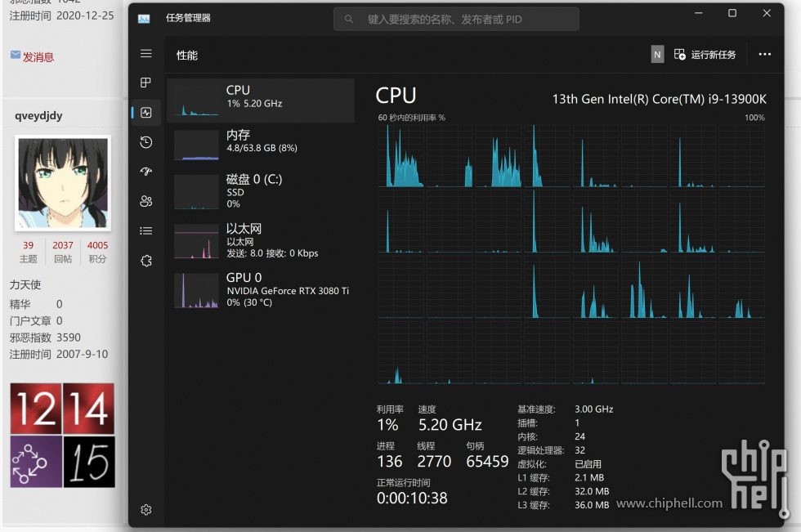801x532 pixels.
Task: Click the N badge button in the toolbar
Action: click(x=657, y=55)
